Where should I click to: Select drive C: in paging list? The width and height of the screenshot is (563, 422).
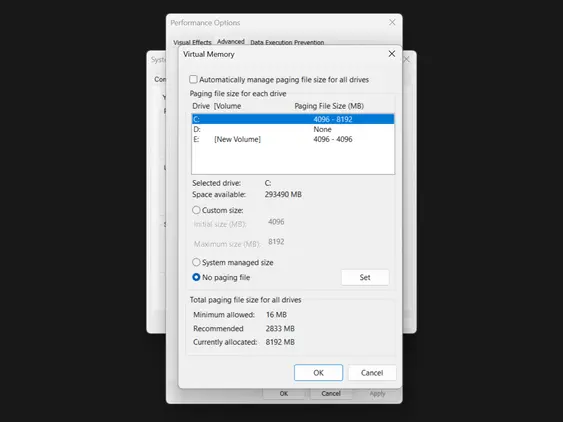[x=293, y=119]
